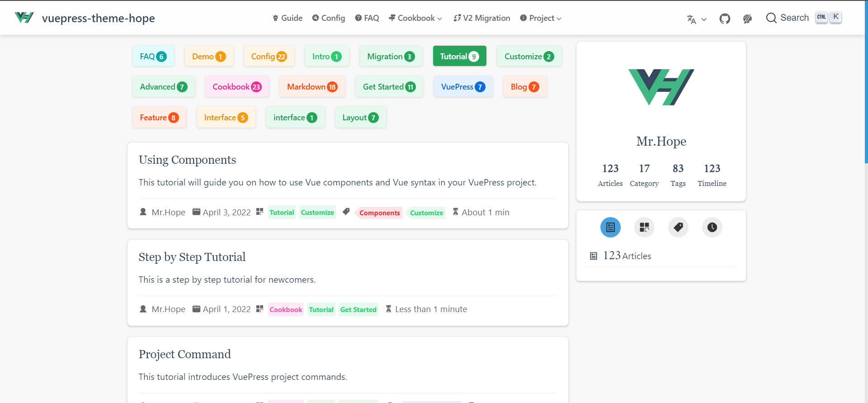868x403 pixels.
Task: Click the appearance theme icon in navbar
Action: 747,19
